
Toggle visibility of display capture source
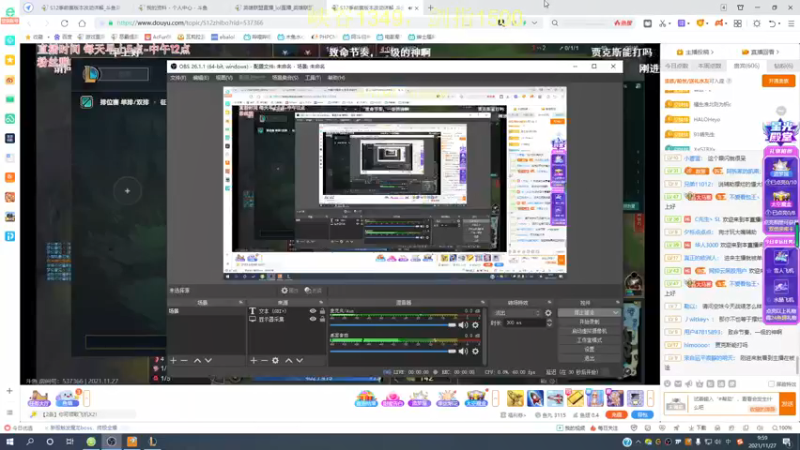coord(313,320)
